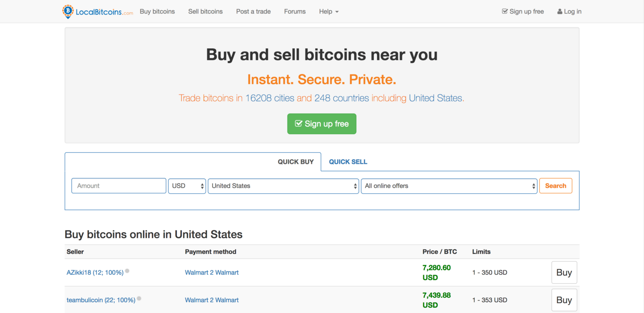Focus the Amount input field

[x=119, y=186]
